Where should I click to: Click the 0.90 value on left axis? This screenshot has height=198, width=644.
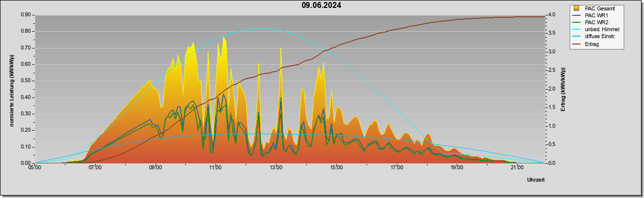(26, 15)
